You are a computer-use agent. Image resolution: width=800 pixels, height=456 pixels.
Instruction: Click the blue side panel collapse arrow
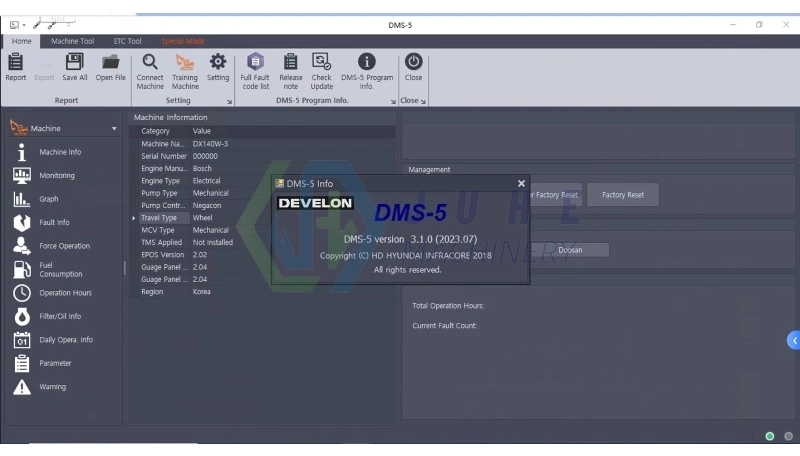coord(794,340)
